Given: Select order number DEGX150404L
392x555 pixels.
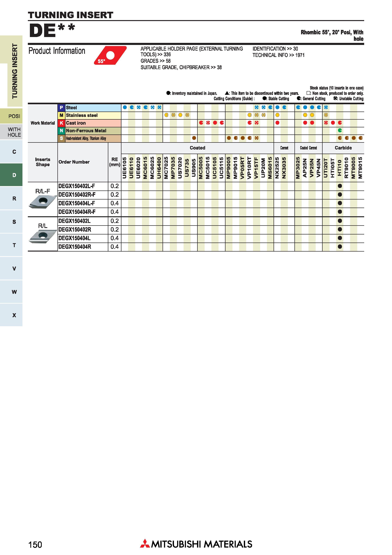Looking at the screenshot, I should [74, 238].
